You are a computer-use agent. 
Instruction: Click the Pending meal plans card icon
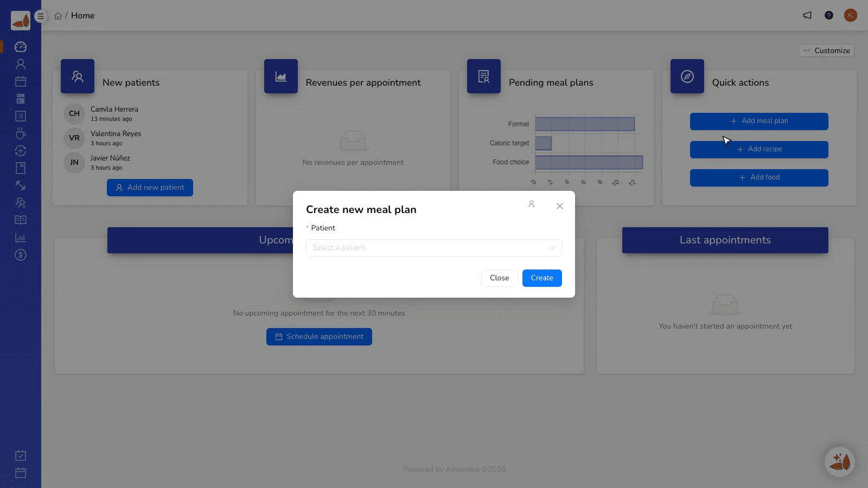484,76
